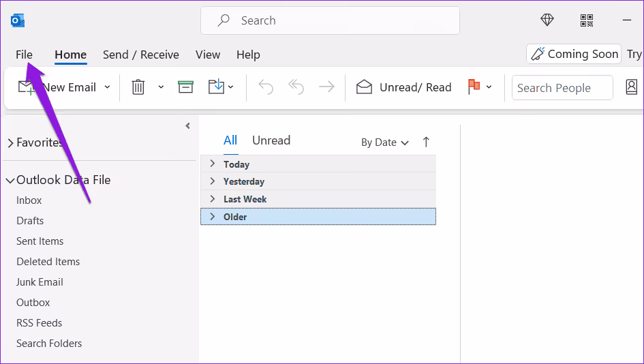
Task: Click the Move to folder icon
Action: click(x=216, y=87)
